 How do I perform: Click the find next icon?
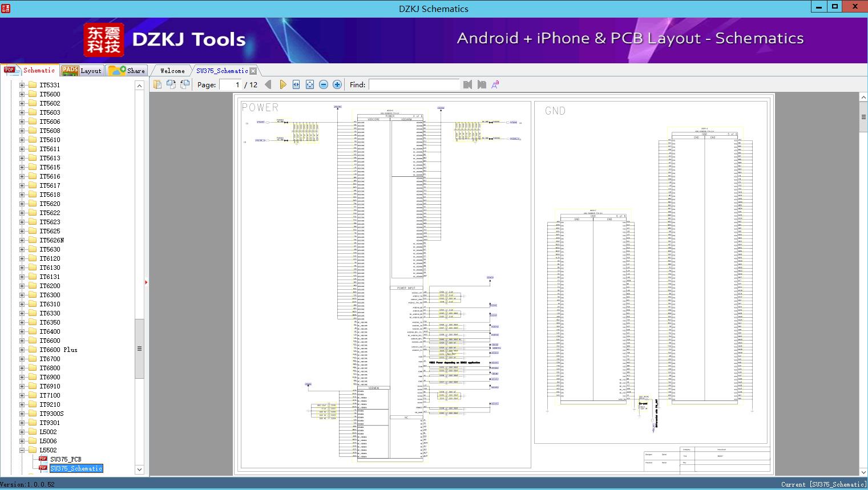coord(482,84)
